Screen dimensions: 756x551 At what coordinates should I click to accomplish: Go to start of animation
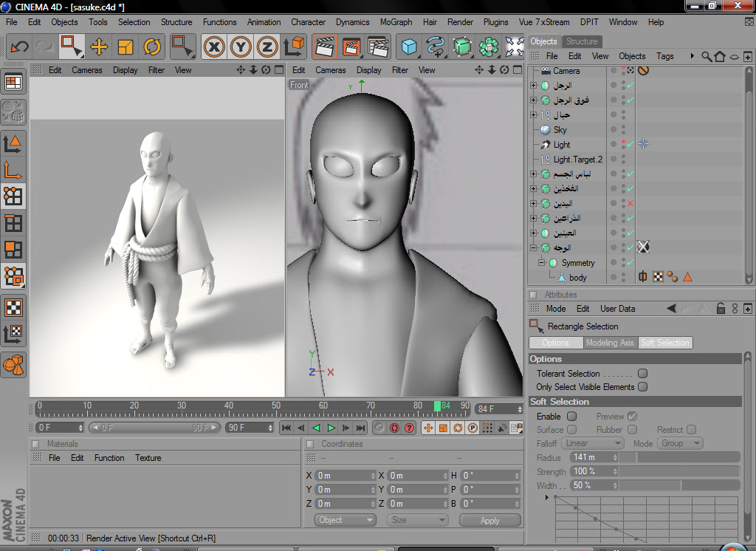click(x=286, y=428)
